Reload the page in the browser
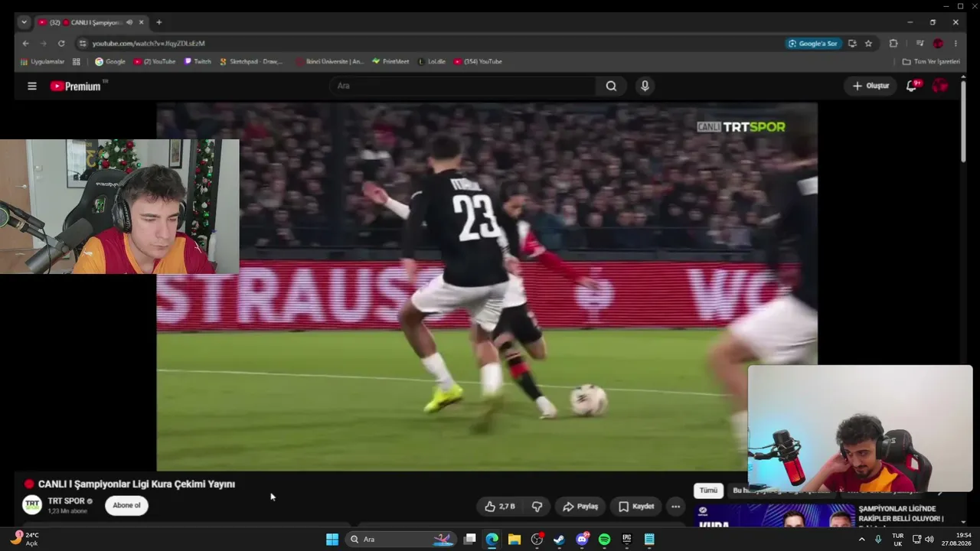Screen dimensions: 980x551 [61, 44]
